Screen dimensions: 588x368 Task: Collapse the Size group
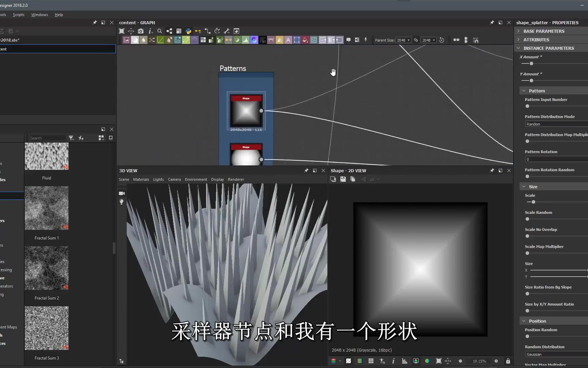pos(524,187)
